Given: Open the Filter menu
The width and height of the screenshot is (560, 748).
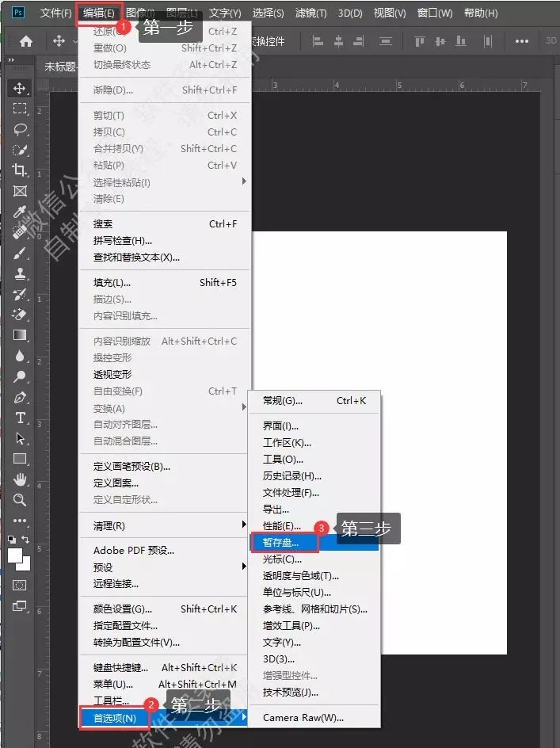Looking at the screenshot, I should click(310, 13).
